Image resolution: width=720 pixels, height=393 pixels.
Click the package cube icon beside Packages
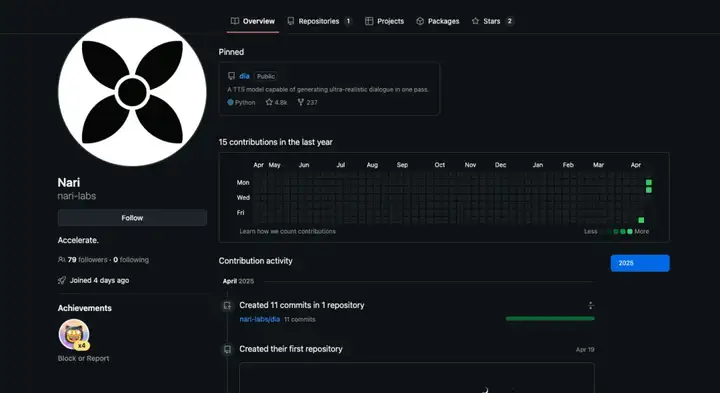pos(420,21)
